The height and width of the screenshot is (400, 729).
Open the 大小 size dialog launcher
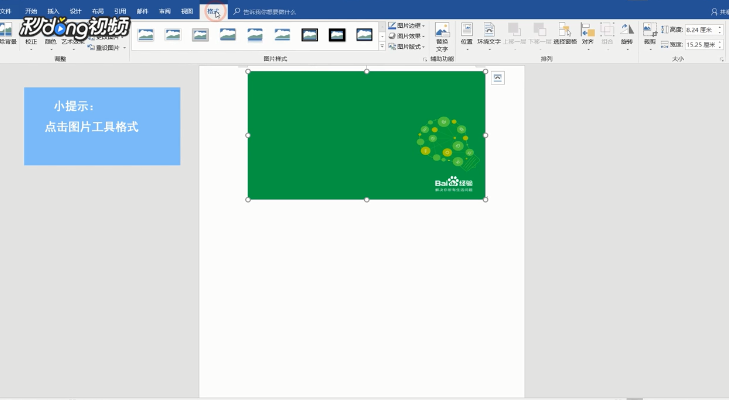point(722,59)
